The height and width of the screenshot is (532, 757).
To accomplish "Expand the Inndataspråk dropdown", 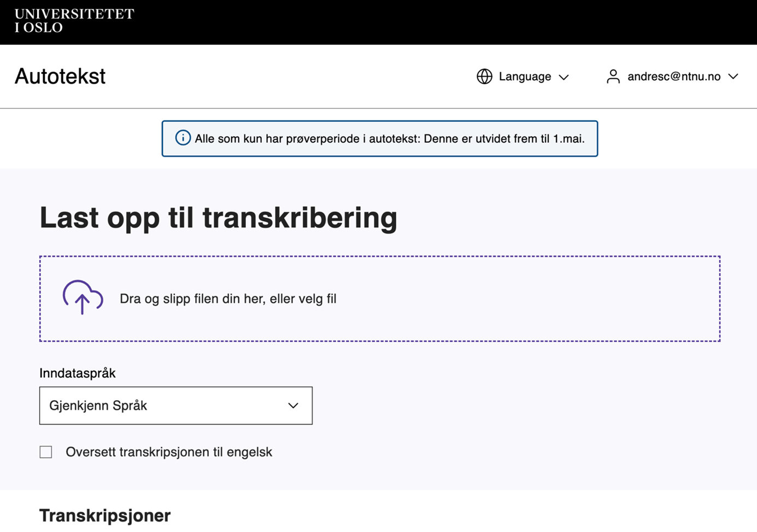I will (x=176, y=406).
